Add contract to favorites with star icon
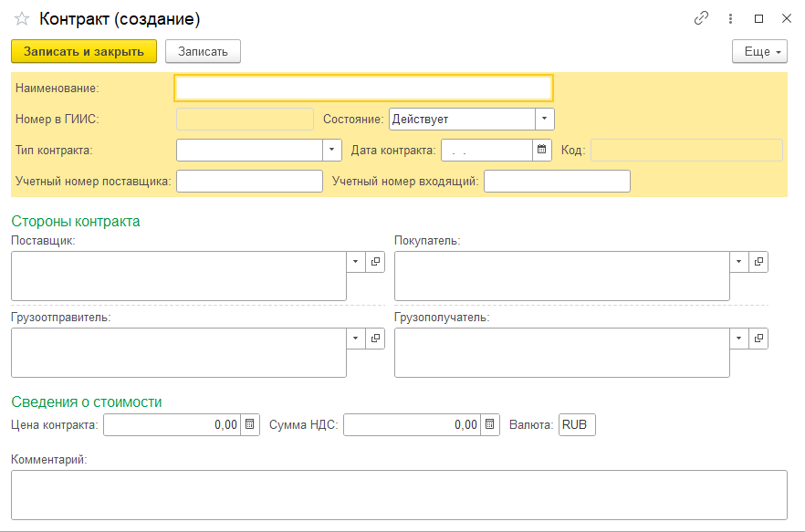The width and height of the screenshot is (805, 532). 22,18
